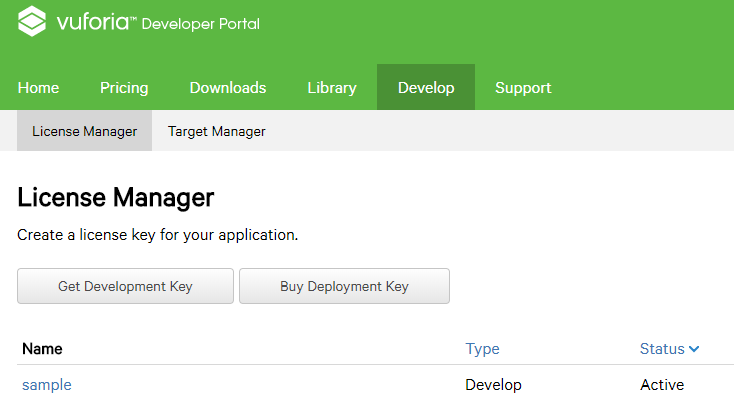Open the Downloads section
Screen dimensions: 734x404
point(228,88)
